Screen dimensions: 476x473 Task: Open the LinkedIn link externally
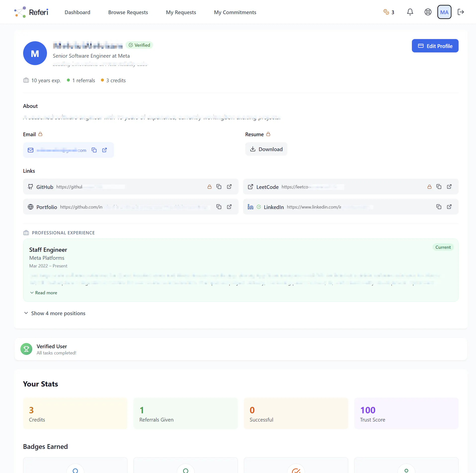coord(449,207)
